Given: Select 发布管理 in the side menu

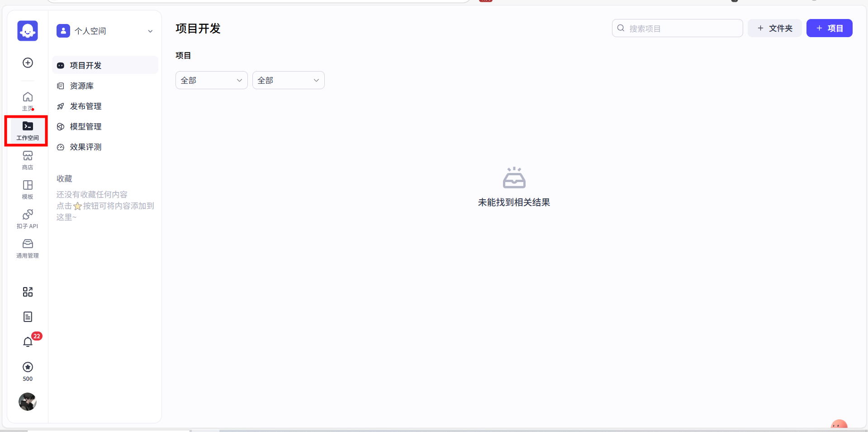Looking at the screenshot, I should pos(85,106).
